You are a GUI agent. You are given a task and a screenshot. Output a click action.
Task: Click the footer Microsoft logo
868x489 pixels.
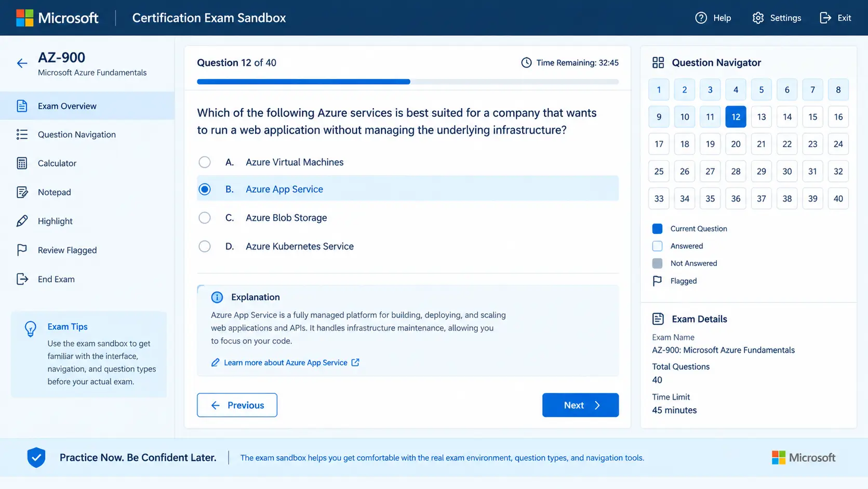pyautogui.click(x=804, y=457)
